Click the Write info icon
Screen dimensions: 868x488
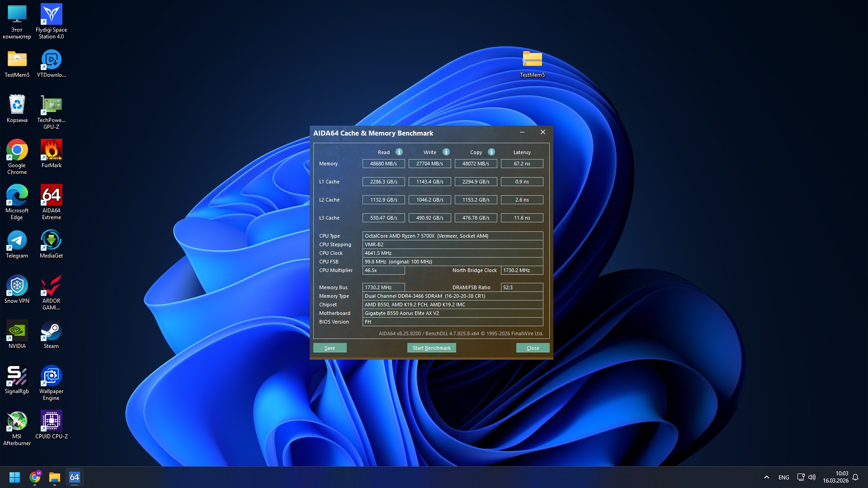(446, 152)
